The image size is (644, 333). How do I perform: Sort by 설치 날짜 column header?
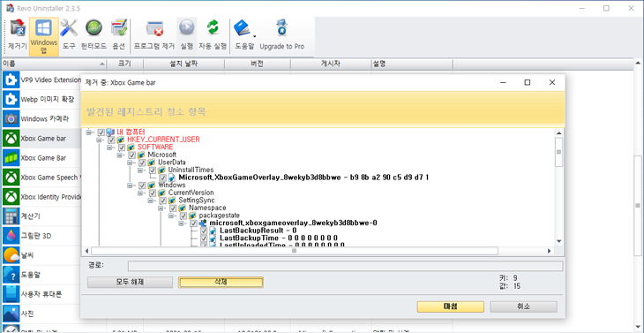[x=183, y=64]
